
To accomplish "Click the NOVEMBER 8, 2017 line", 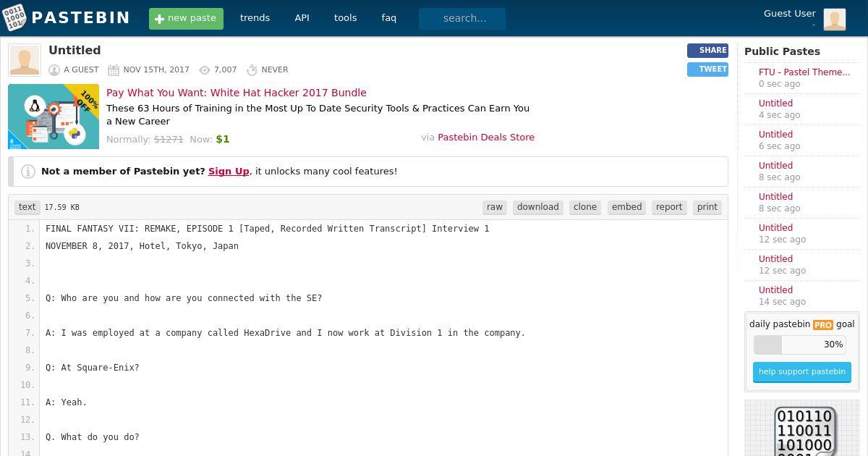I will (142, 246).
